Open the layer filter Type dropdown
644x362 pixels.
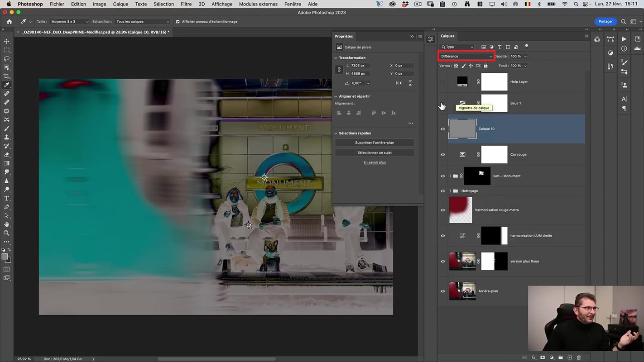click(x=457, y=47)
